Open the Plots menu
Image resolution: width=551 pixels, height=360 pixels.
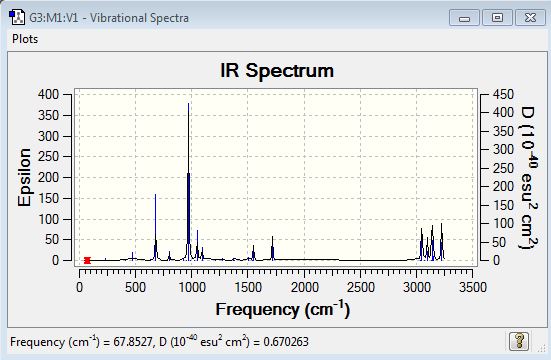point(25,39)
